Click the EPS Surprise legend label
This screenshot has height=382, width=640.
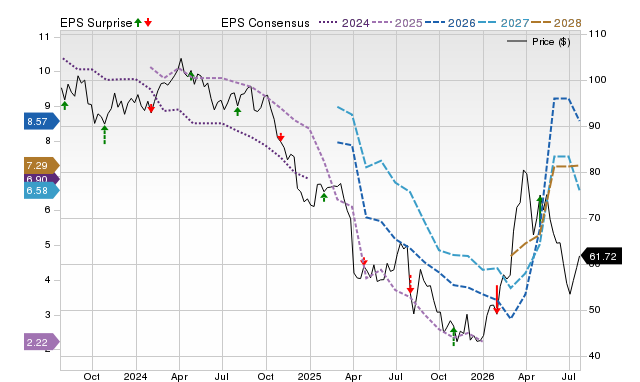pos(96,23)
